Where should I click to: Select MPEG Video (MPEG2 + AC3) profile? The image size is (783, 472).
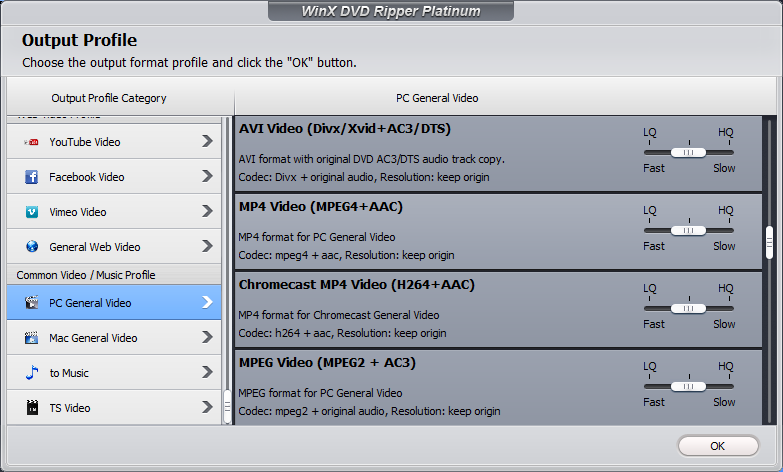coord(327,362)
